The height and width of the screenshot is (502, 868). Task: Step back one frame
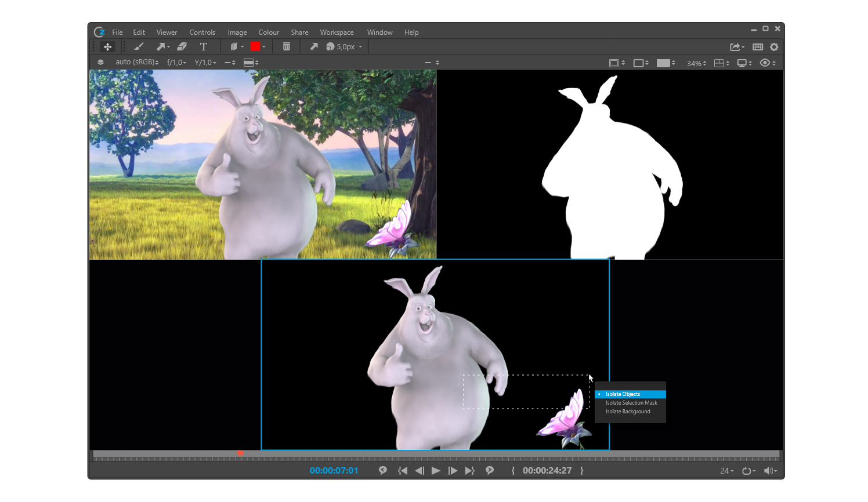(419, 471)
